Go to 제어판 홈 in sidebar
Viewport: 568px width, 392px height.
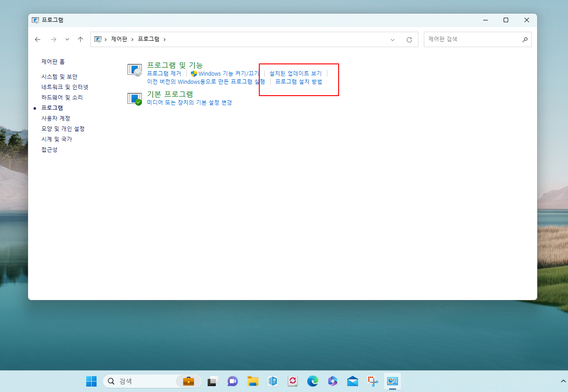click(53, 62)
